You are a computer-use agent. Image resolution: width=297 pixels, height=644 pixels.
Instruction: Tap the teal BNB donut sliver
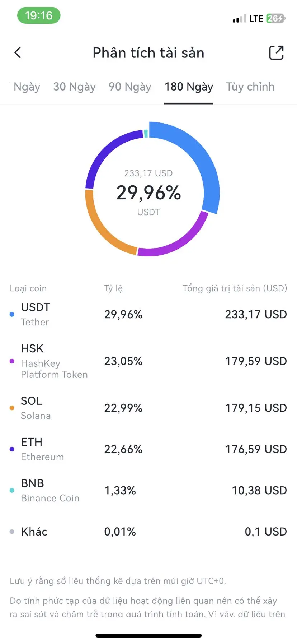[146, 134]
